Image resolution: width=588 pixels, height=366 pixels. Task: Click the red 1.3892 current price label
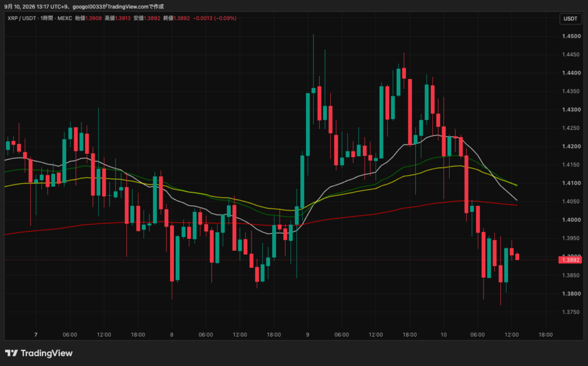pos(570,260)
